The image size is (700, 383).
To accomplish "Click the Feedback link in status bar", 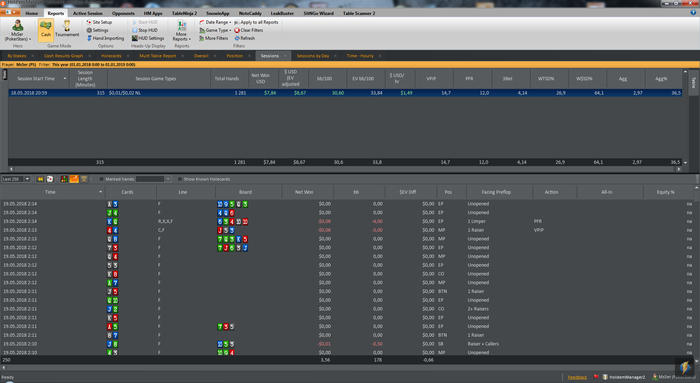I will pyautogui.click(x=577, y=377).
